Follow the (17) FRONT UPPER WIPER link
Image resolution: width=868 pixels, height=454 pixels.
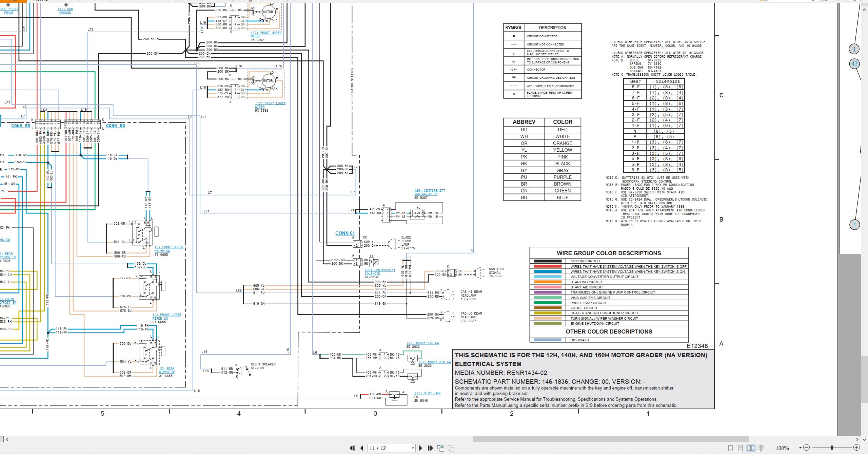(x=266, y=34)
